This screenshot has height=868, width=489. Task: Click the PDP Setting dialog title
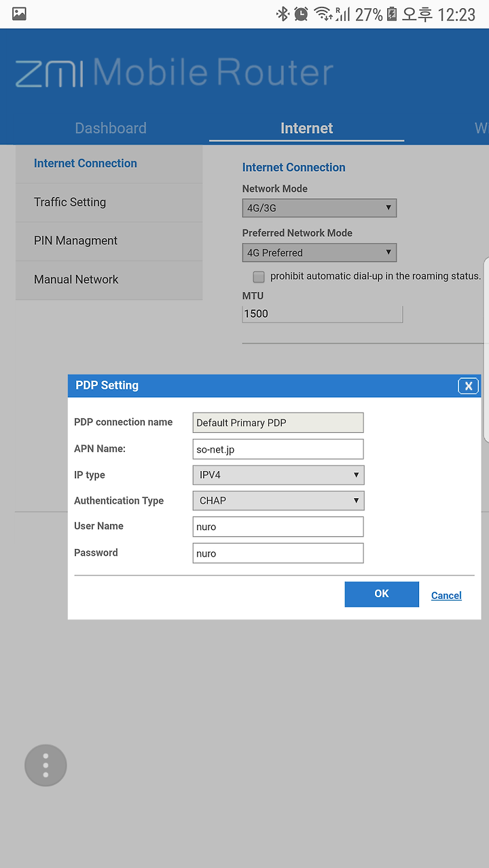(x=107, y=385)
